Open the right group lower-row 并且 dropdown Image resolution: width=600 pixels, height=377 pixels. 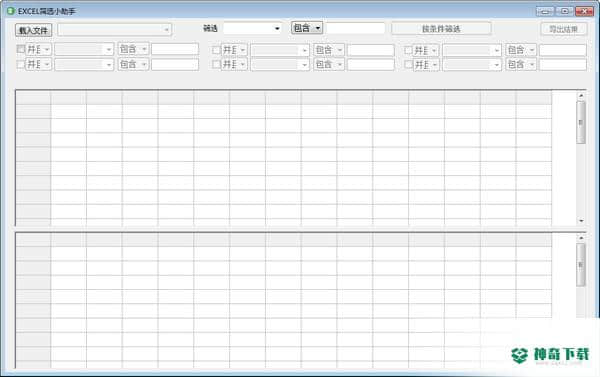point(426,65)
